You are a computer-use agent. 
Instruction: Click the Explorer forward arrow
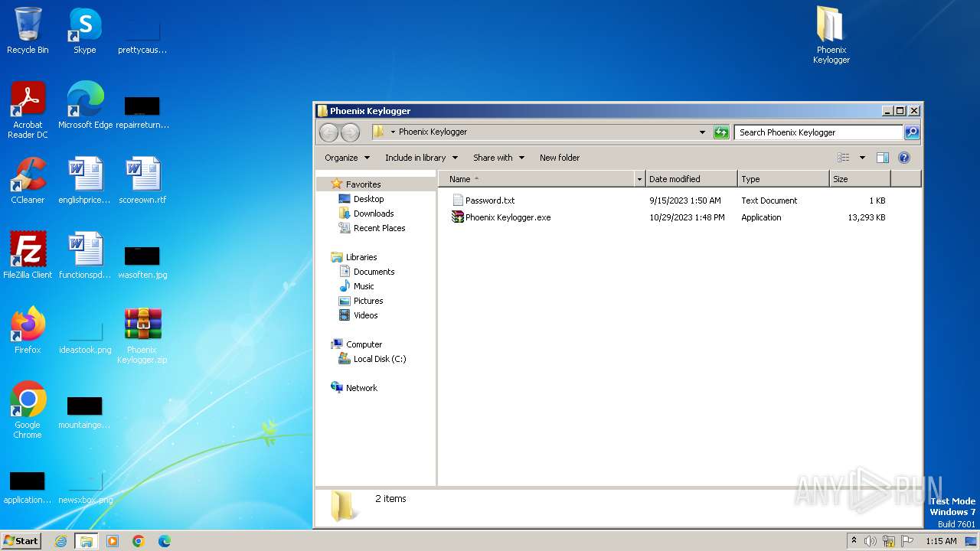[350, 132]
